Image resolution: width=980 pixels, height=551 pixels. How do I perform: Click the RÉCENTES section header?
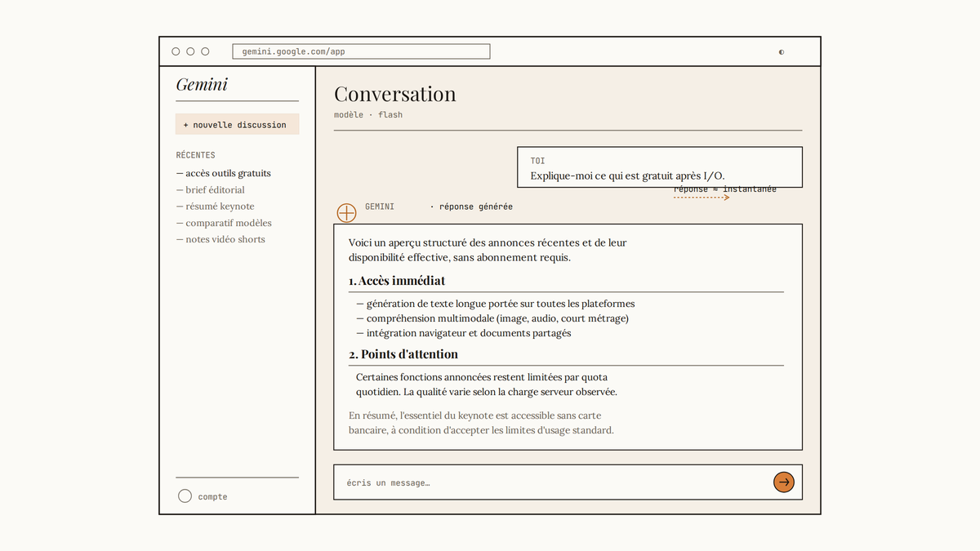[x=196, y=155]
